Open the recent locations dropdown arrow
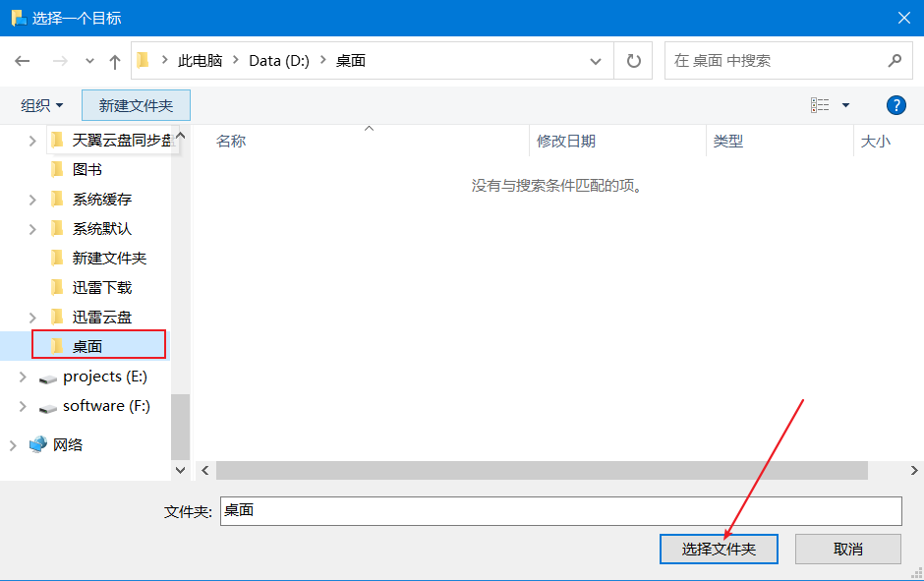 coord(89,61)
